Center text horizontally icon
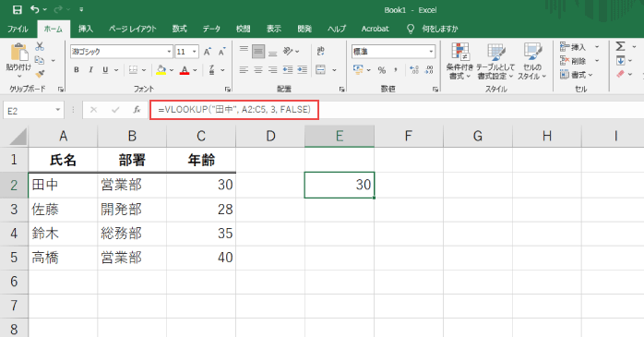 pyautogui.click(x=258, y=70)
